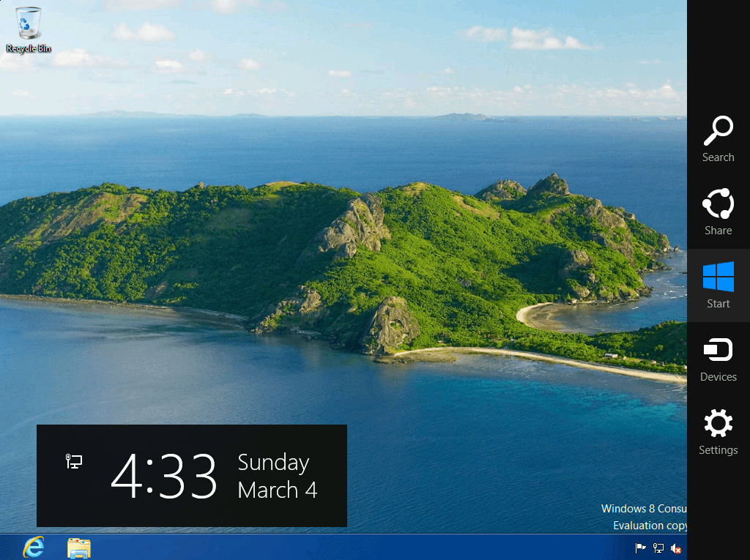Click the Action Center flag tray icon
This screenshot has height=560, width=750.
640,548
